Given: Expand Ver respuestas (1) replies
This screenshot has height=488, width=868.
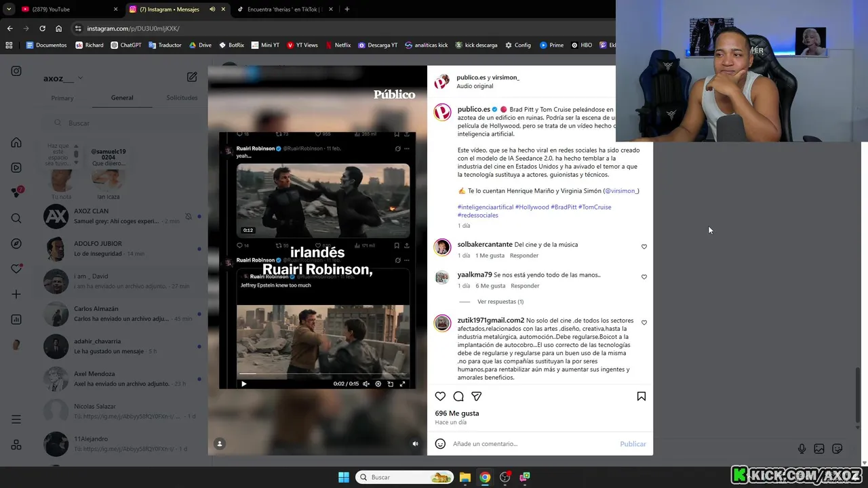Looking at the screenshot, I should click(500, 302).
